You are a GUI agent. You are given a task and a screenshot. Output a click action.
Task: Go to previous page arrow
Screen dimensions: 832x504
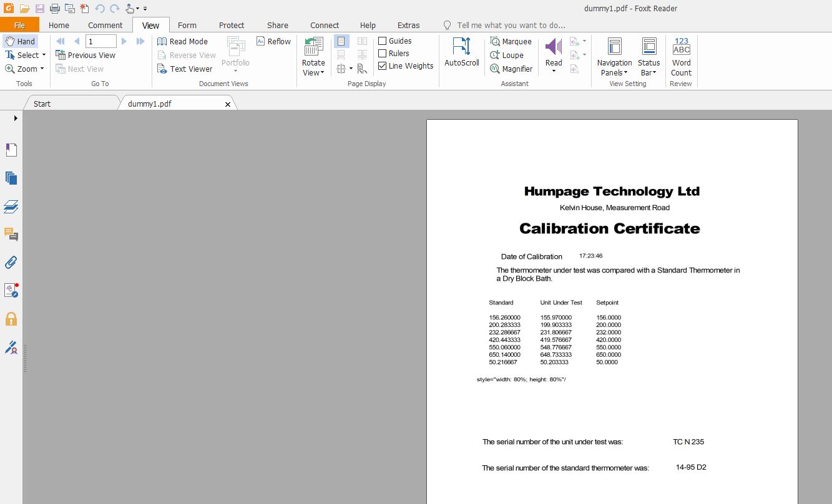(x=77, y=41)
